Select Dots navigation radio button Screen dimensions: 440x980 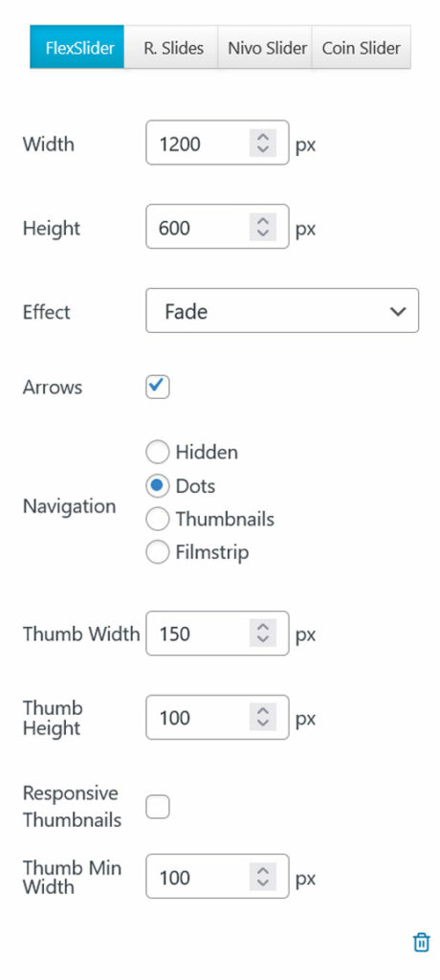click(x=158, y=485)
